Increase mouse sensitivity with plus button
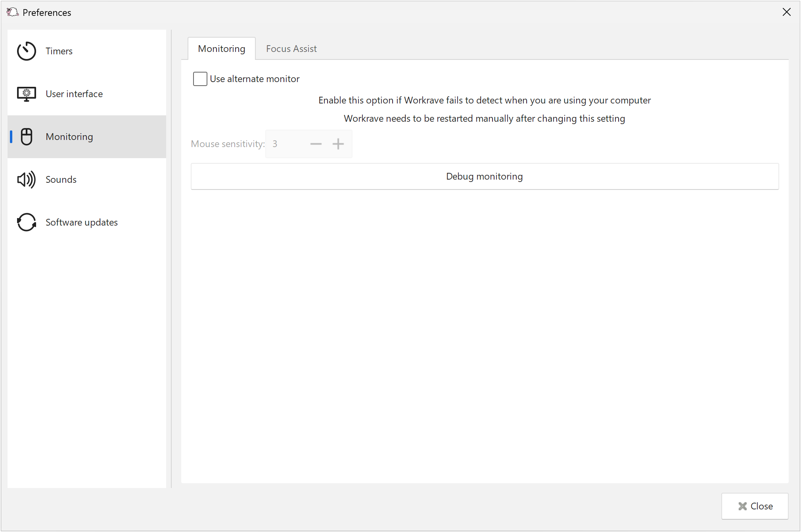The image size is (801, 532). 338,144
